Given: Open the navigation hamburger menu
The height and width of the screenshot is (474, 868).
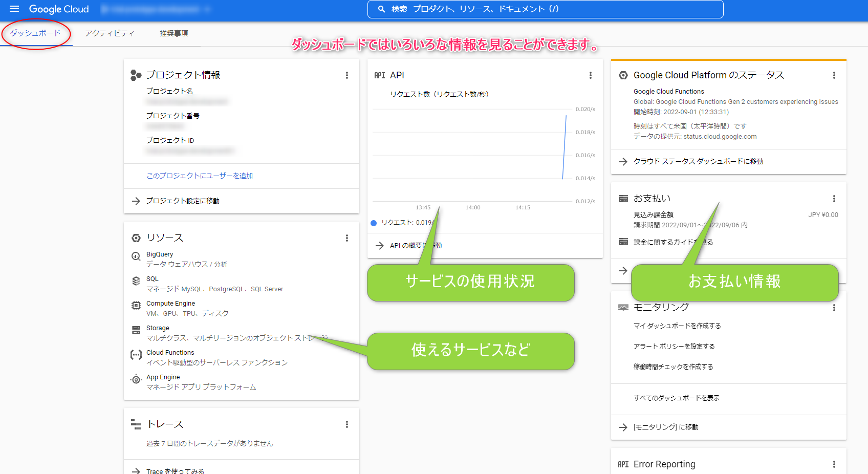Looking at the screenshot, I should 14,9.
